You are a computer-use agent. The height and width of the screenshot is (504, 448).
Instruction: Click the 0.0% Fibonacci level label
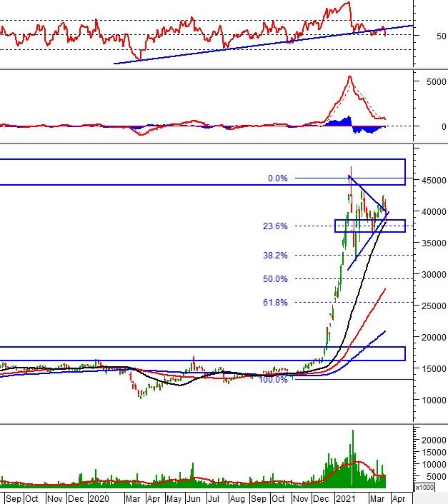pos(278,178)
